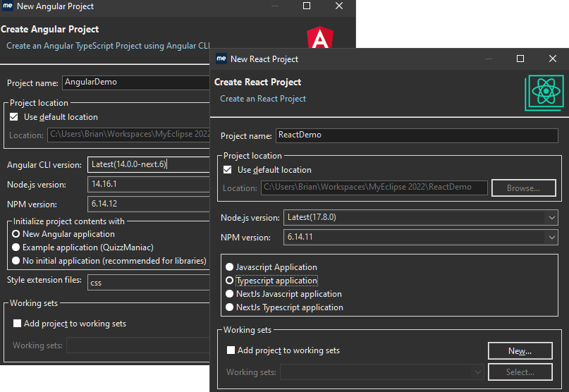569x392 pixels.
Task: Open disabled Working sets dropdown in React dialog
Action: click(x=477, y=372)
